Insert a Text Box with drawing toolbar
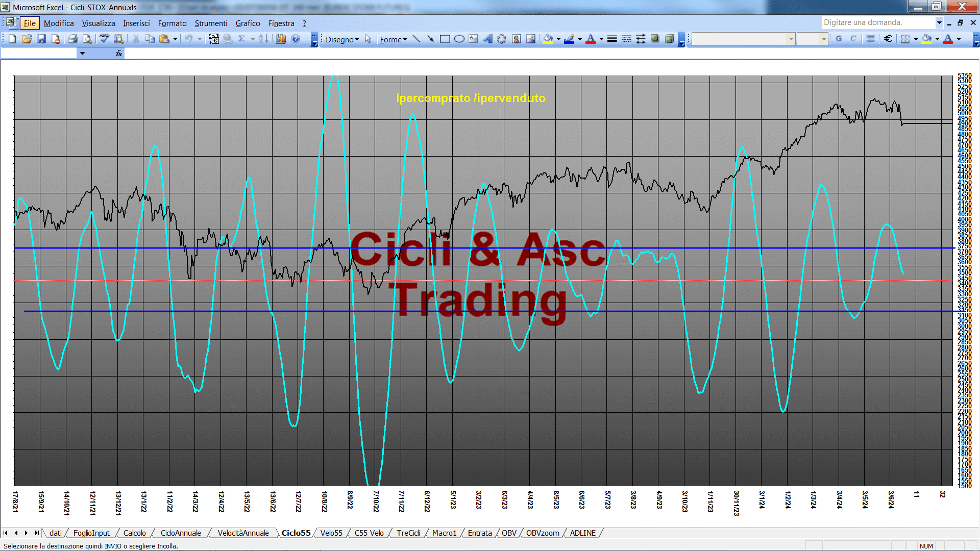980x551 pixels. 473,39
